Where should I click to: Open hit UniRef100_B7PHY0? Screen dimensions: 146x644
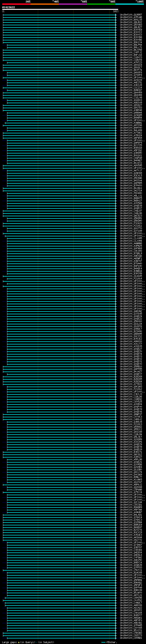tap(131, 186)
